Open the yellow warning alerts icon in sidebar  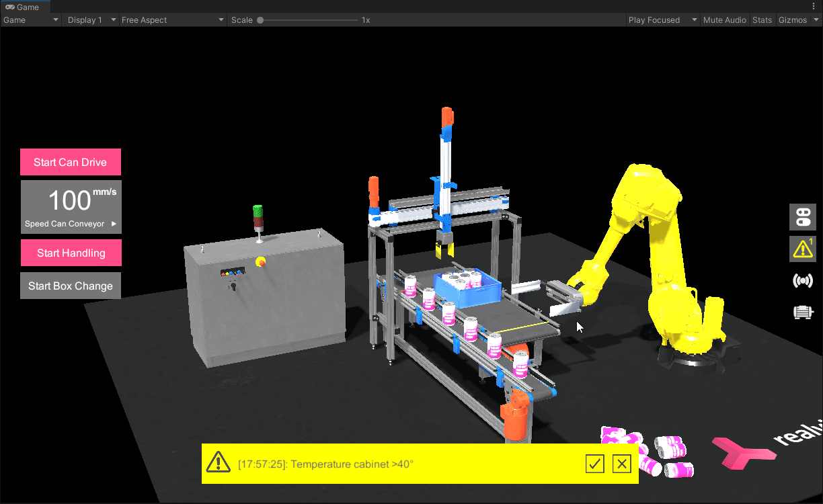click(802, 249)
